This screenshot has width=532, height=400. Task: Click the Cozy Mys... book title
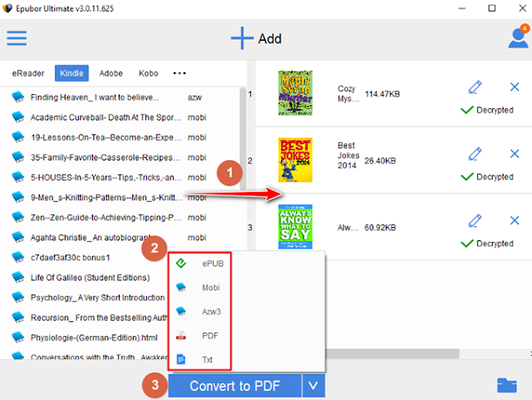tap(347, 93)
